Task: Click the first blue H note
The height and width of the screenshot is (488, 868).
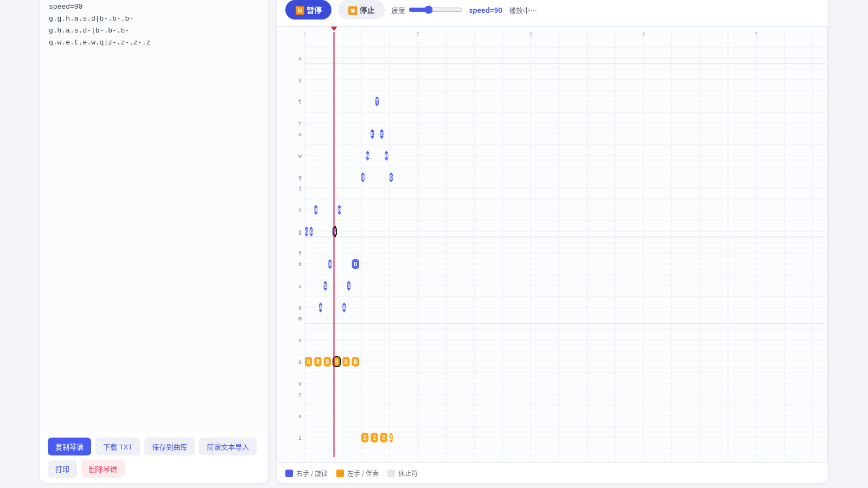Action: coord(316,210)
